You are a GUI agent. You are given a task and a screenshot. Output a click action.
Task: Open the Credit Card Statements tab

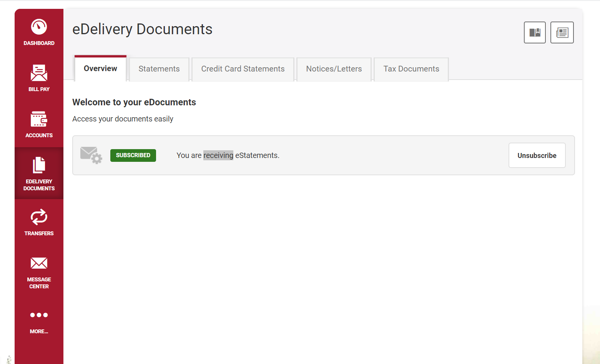(x=243, y=69)
